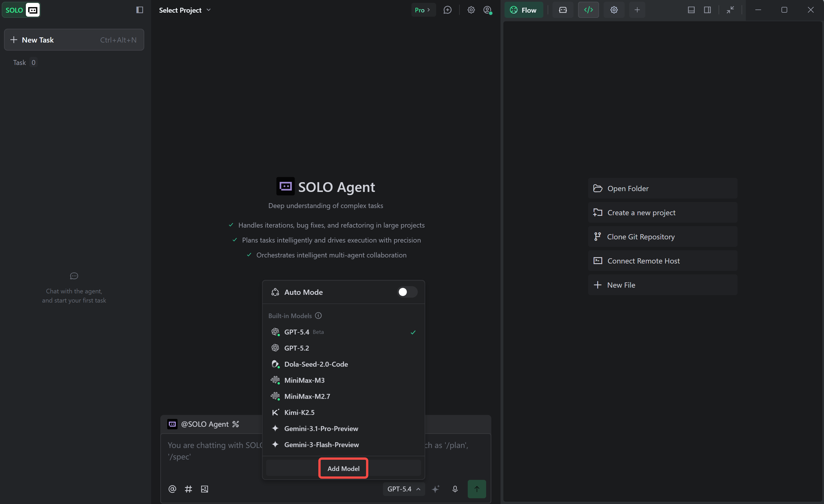Click the green checkmark beside GPT-5.4
This screenshot has height=504, width=824.
[413, 332]
